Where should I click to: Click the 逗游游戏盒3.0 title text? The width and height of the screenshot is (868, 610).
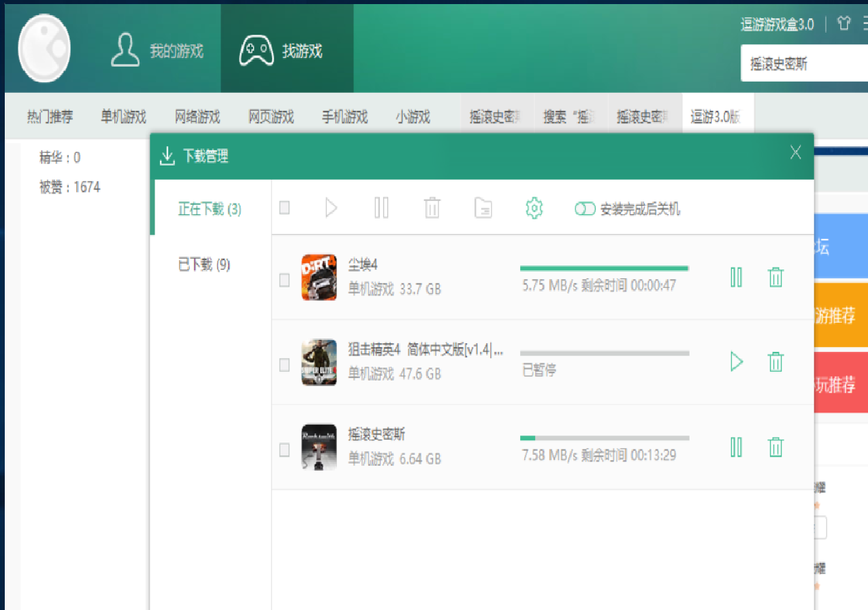pos(777,25)
